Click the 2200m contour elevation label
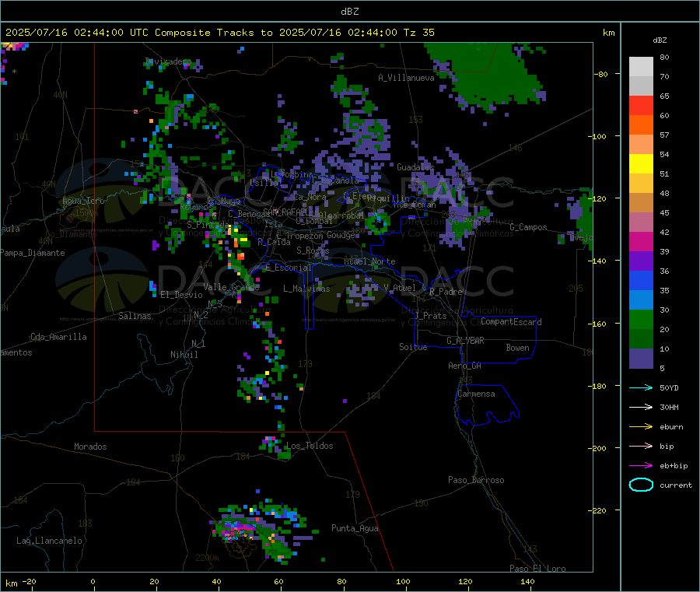Viewport: 700px width, 592px height. click(x=207, y=558)
